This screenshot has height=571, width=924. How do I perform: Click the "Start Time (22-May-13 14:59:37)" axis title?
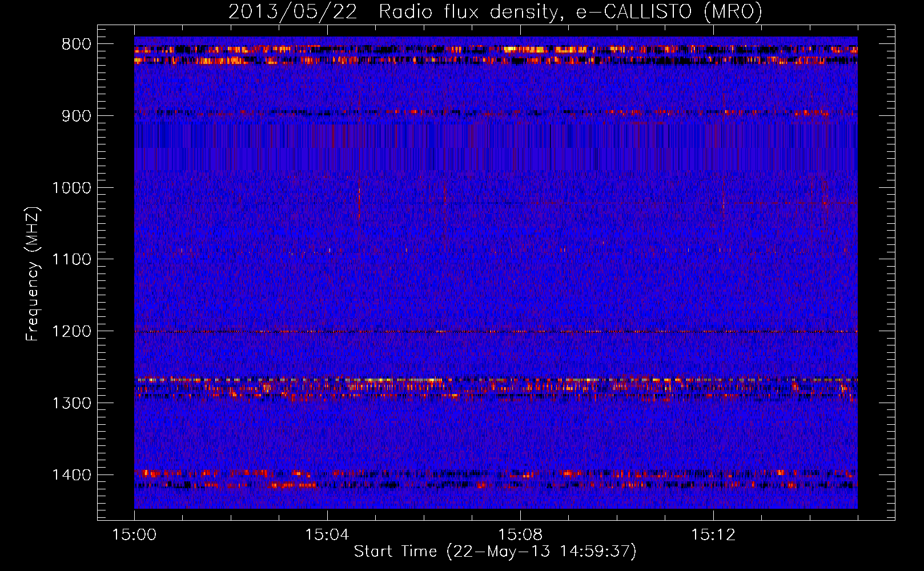click(495, 552)
